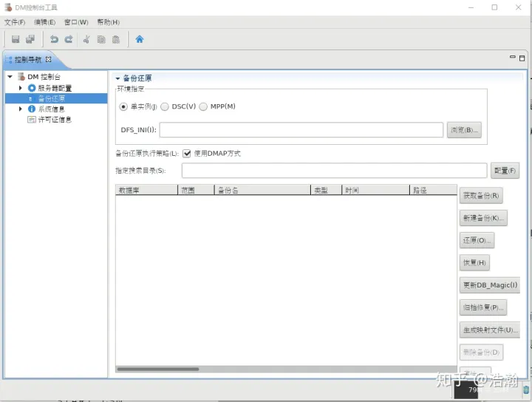This screenshot has height=402, width=532.
Task: Click the 获取备份(R) button
Action: [481, 196]
